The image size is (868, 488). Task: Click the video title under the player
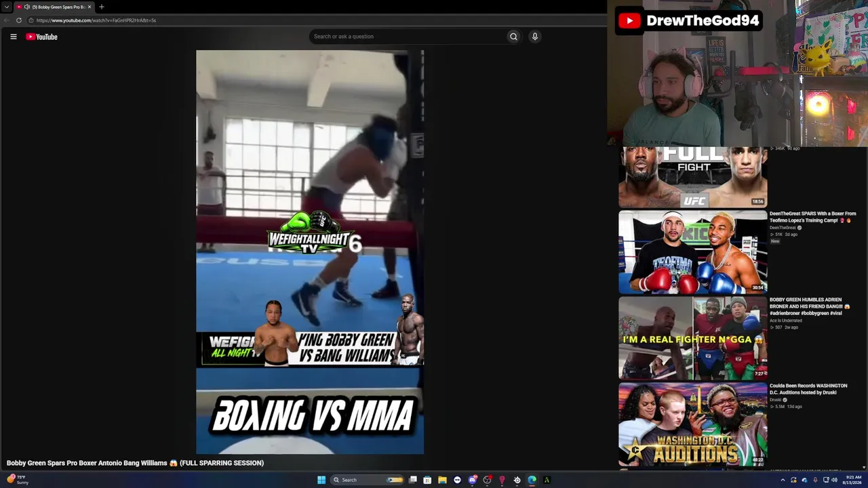tap(135, 463)
